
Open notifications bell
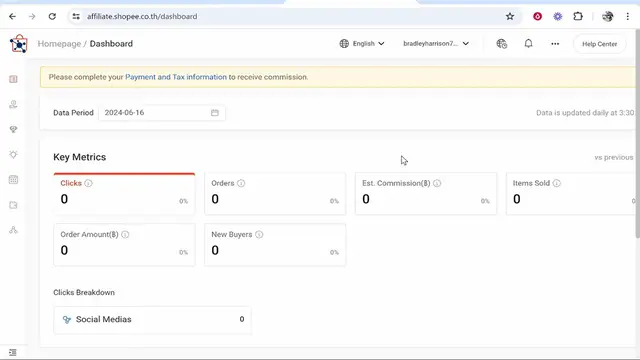[528, 43]
